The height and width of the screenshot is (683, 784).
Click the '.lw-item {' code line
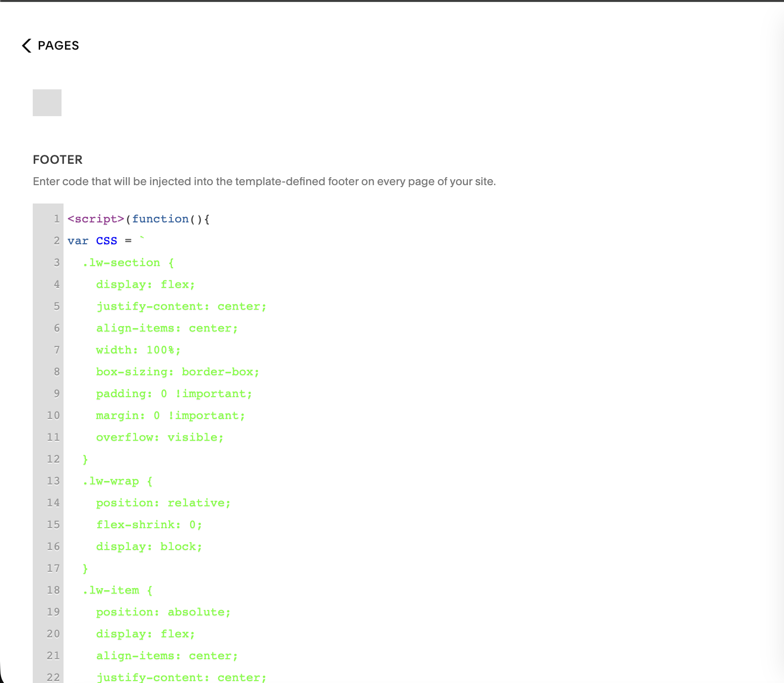pos(118,590)
